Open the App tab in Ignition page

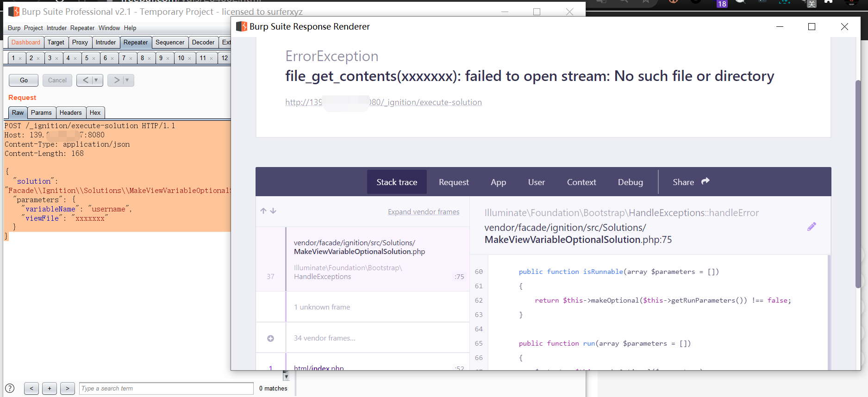499,182
